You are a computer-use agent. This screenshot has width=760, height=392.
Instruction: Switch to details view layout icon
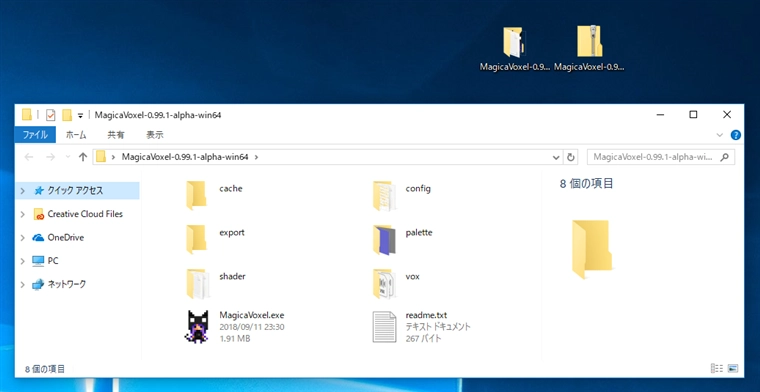[717, 368]
